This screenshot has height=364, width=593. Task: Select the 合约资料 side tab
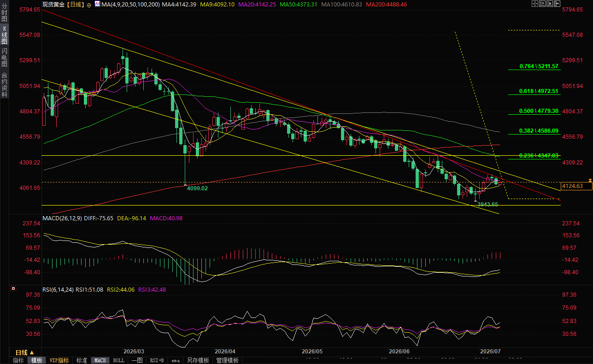4,84
